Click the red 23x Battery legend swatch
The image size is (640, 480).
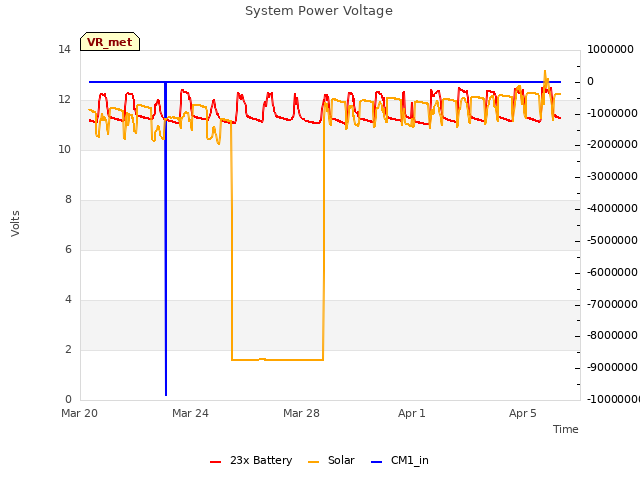215,462
